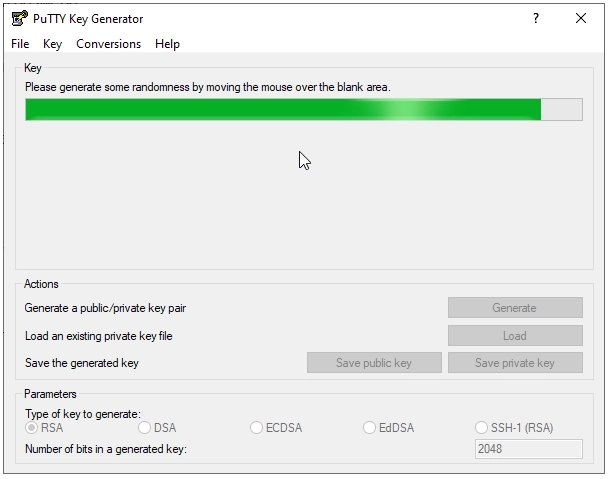Click the green key generation progress bar

282,110
